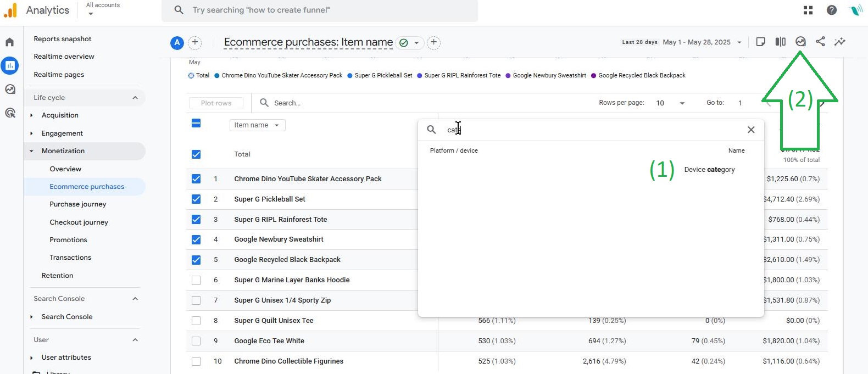Screen dimensions: 868x374
Task: Open the Explore section icon
Action: (10, 89)
